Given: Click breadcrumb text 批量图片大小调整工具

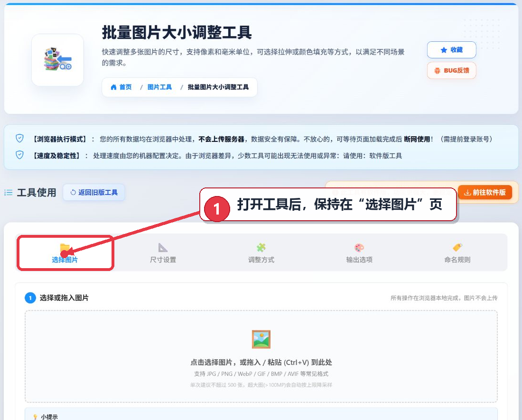Looking at the screenshot, I should tap(218, 87).
